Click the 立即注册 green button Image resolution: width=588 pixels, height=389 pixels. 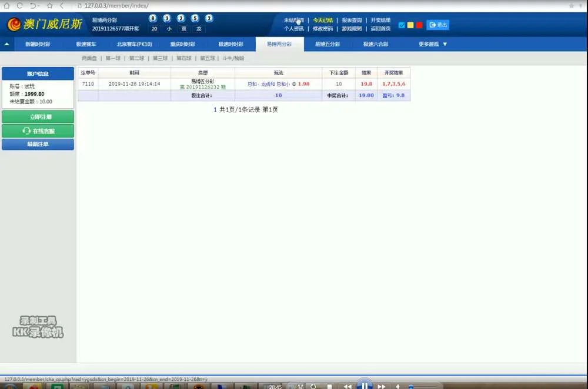38,117
